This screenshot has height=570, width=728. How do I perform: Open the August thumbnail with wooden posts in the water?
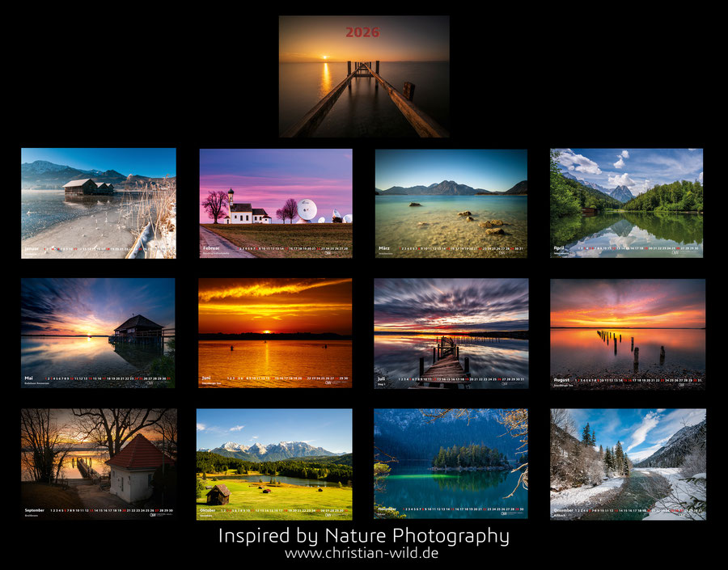point(628,334)
